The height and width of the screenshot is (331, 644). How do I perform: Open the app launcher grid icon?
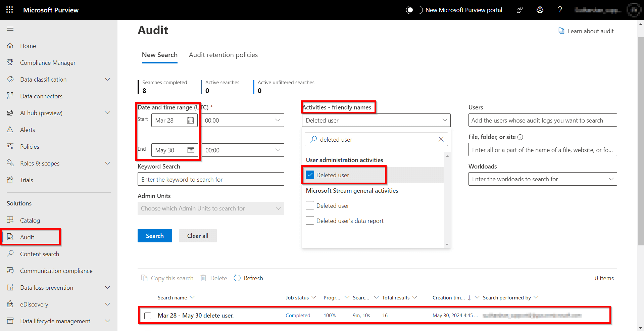pos(10,10)
